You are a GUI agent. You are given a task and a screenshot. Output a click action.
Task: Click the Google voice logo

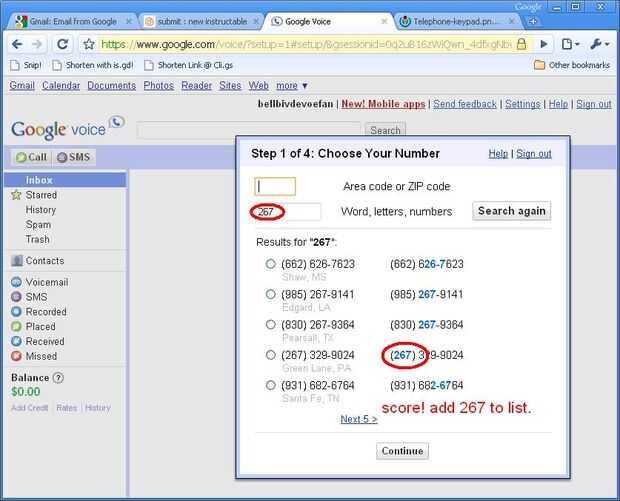67,128
